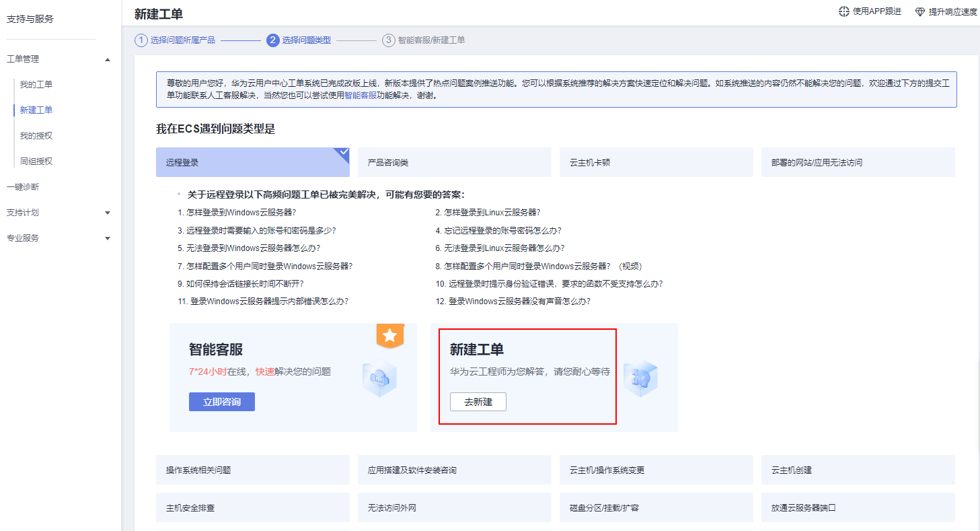
Task: Click the 提升响应速度 text link
Action: pos(953,12)
